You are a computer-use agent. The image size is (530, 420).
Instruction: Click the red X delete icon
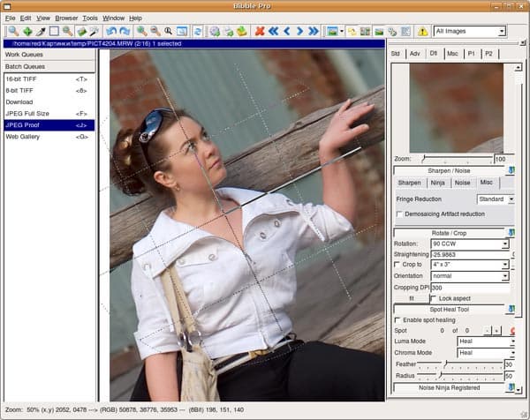(259, 32)
